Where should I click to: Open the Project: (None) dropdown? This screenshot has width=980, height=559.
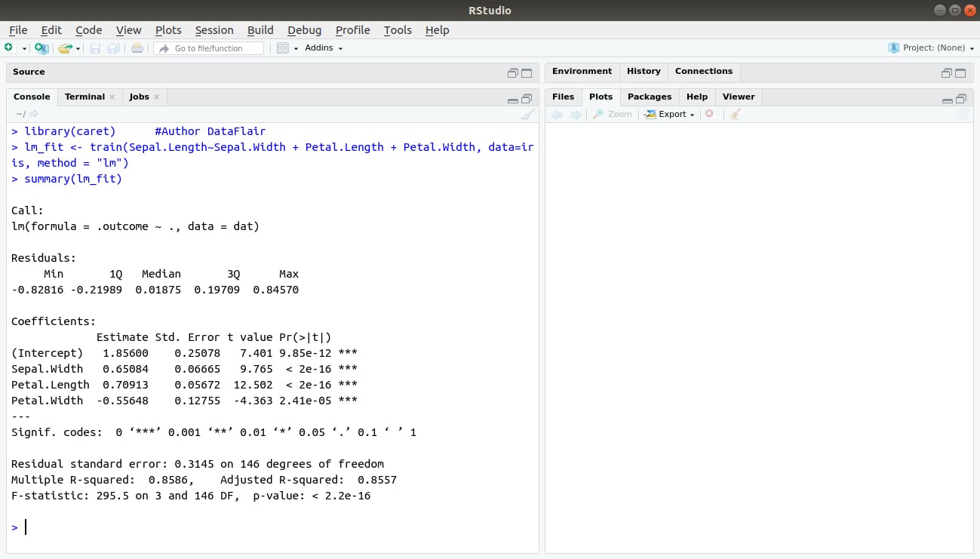[932, 48]
